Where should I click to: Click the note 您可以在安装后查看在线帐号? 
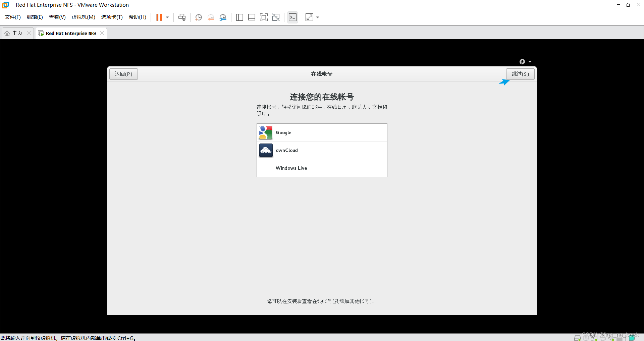pyautogui.click(x=321, y=301)
